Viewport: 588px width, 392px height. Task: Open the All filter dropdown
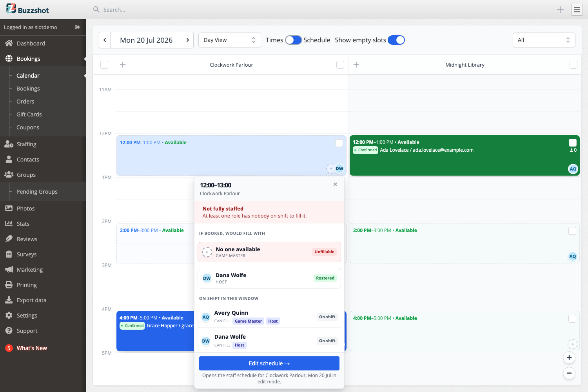click(x=544, y=40)
